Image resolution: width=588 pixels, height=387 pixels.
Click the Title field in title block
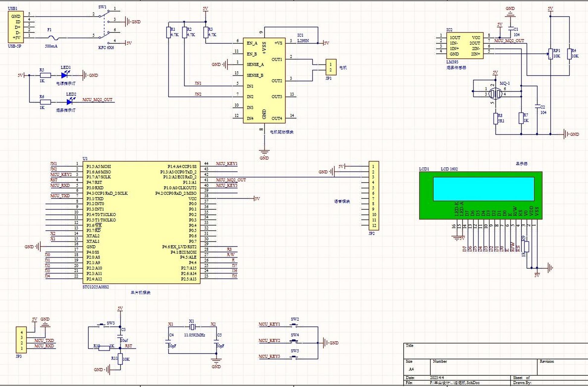(496, 351)
